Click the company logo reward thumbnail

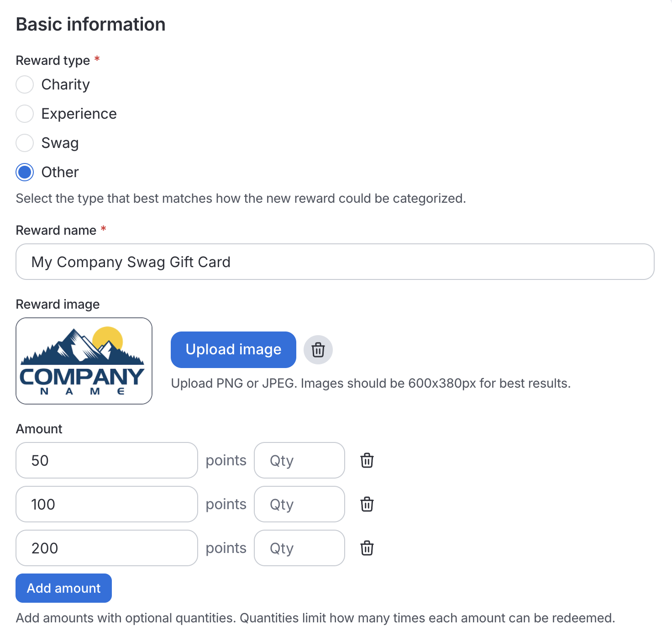click(84, 361)
